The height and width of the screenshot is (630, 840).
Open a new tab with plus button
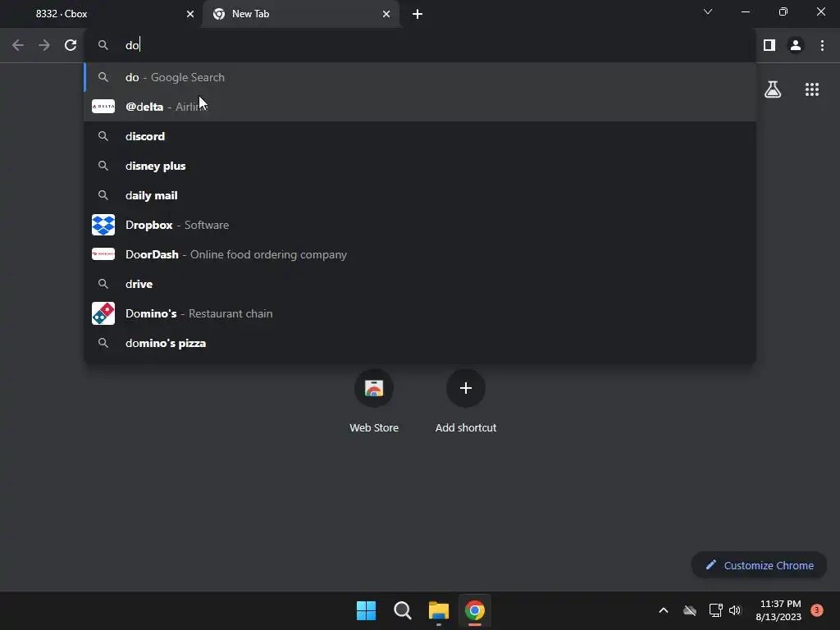pos(418,14)
